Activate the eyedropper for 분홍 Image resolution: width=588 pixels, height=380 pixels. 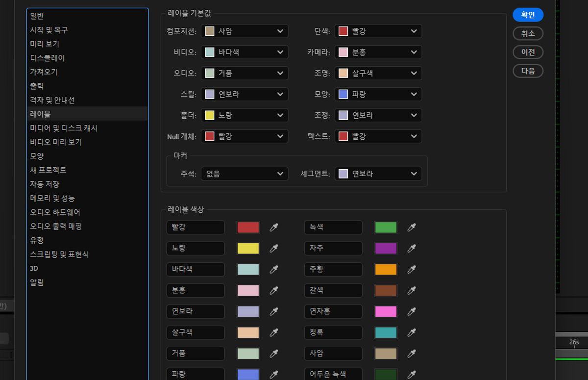[x=273, y=290]
